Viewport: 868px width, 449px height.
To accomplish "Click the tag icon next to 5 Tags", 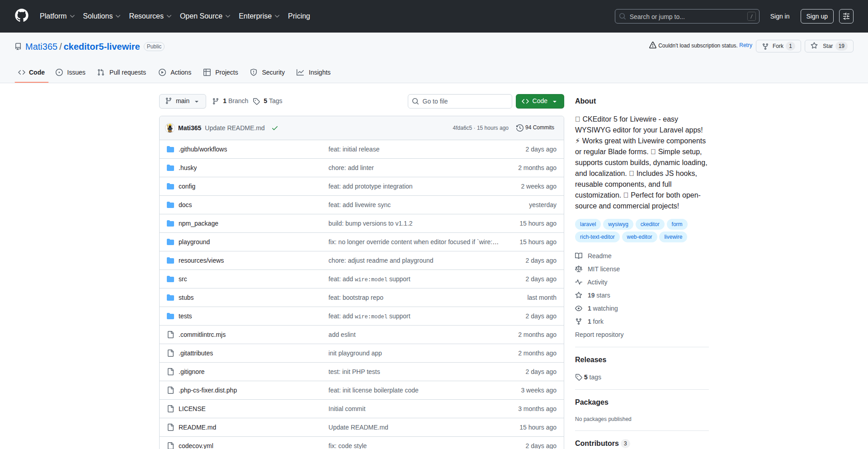I will [256, 101].
